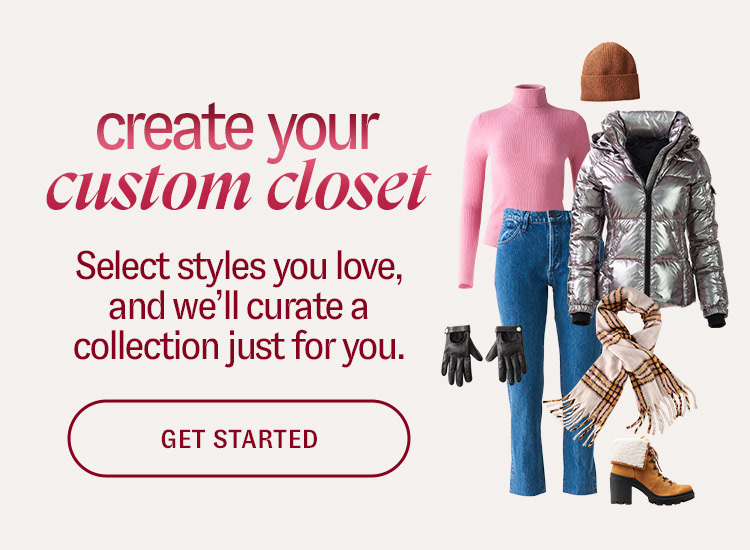Click the "collection just for you." text
Viewport: 750px width, 550px height.
239,347
